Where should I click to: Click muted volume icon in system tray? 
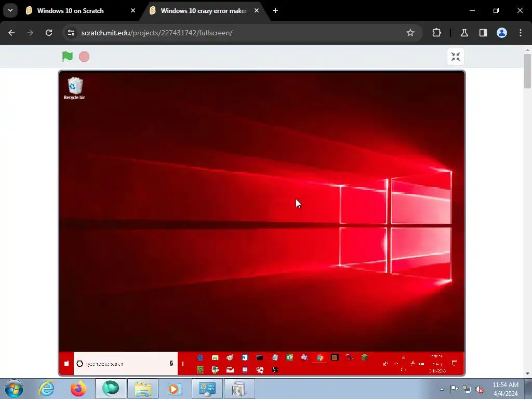(x=480, y=389)
